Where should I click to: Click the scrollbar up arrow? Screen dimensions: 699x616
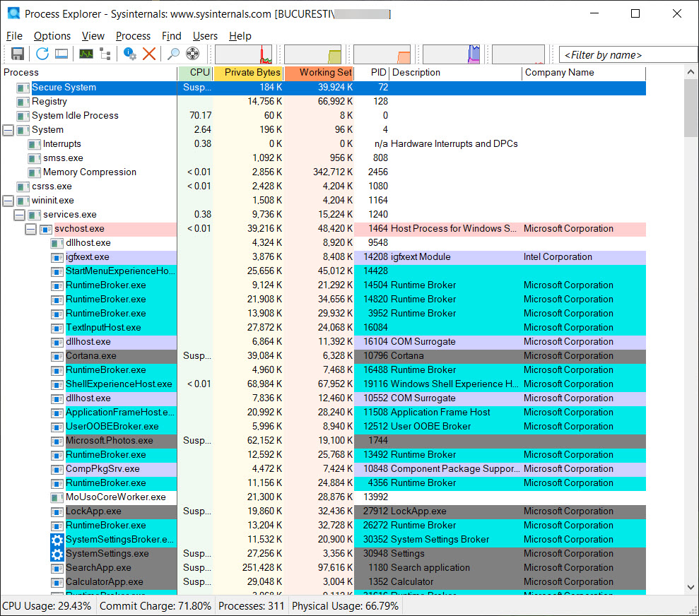tap(691, 72)
